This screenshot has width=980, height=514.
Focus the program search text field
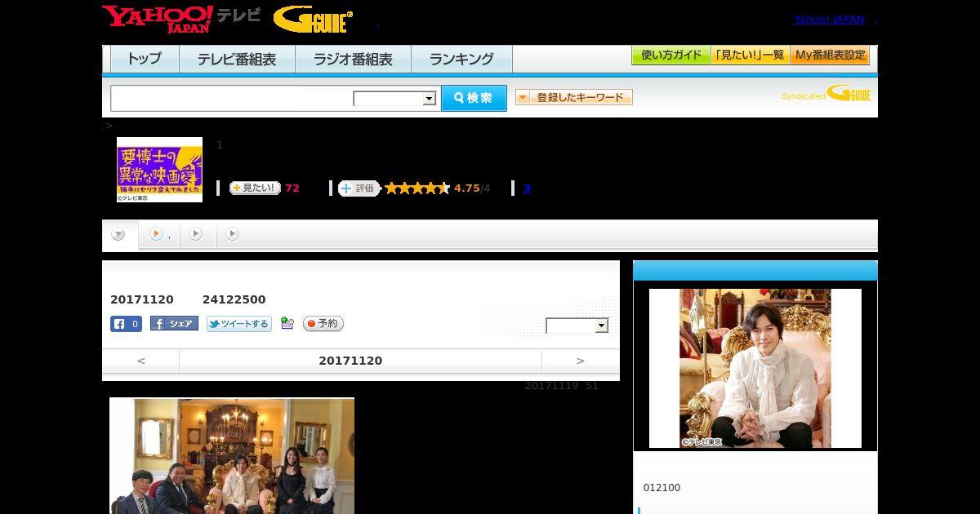pyautogui.click(x=232, y=98)
